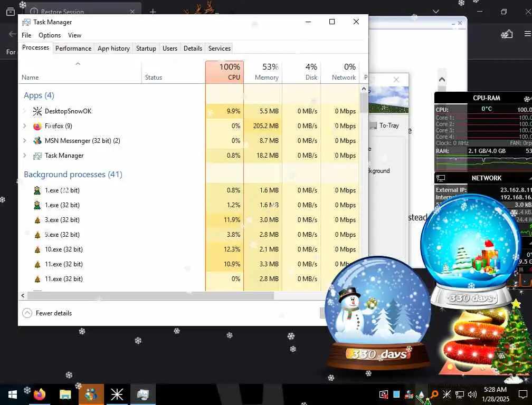Click the MSN Messenger row icon
Screen dimensions: 532x405
[37, 141]
